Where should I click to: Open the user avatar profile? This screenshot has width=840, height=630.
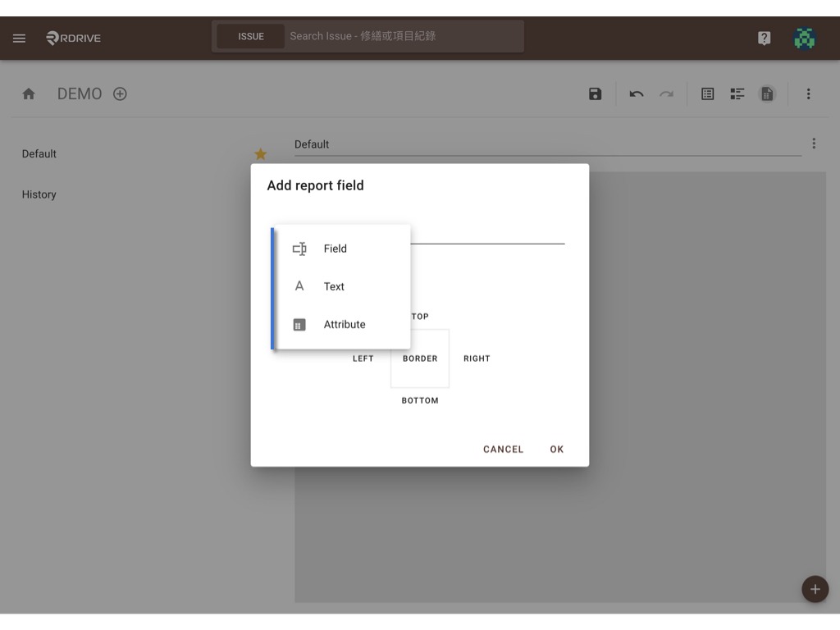point(804,39)
